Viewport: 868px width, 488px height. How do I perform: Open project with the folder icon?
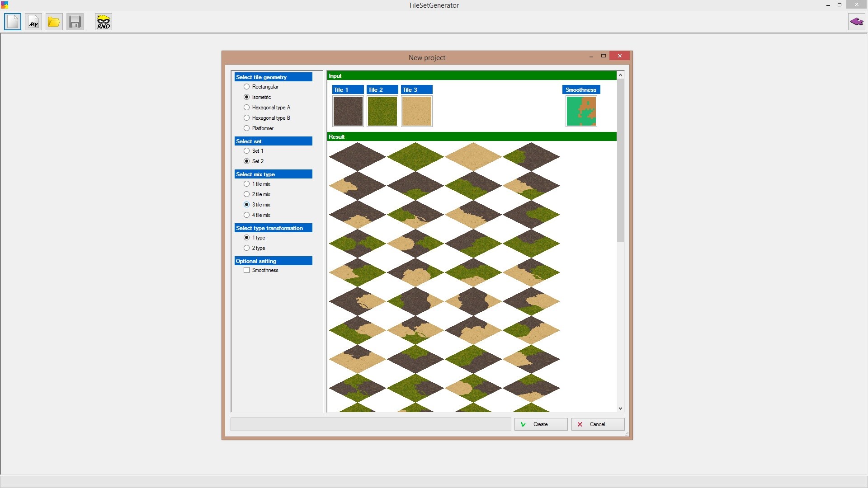(x=54, y=22)
